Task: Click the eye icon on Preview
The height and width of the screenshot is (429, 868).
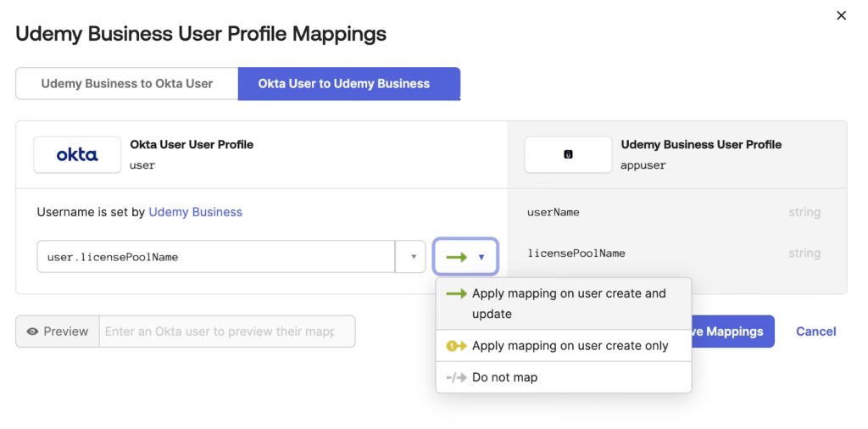Action: click(32, 331)
